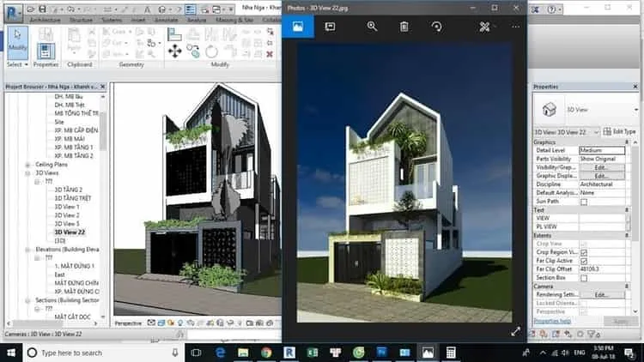Rotate the image in Photos
Screen dimensions: 644x362
pos(436,27)
